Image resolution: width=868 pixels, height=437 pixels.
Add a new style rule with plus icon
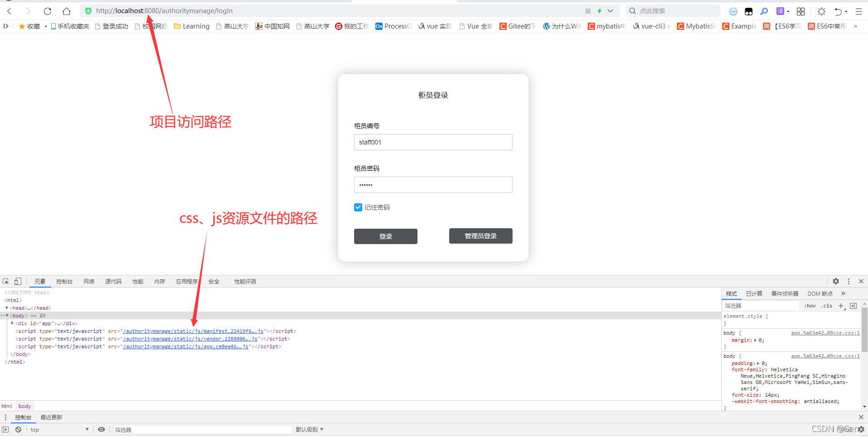pyautogui.click(x=841, y=306)
